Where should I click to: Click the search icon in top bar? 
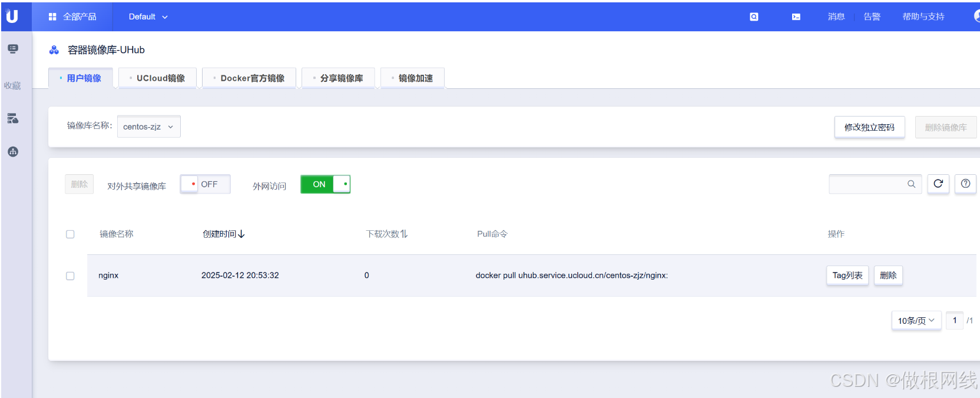pos(754,16)
